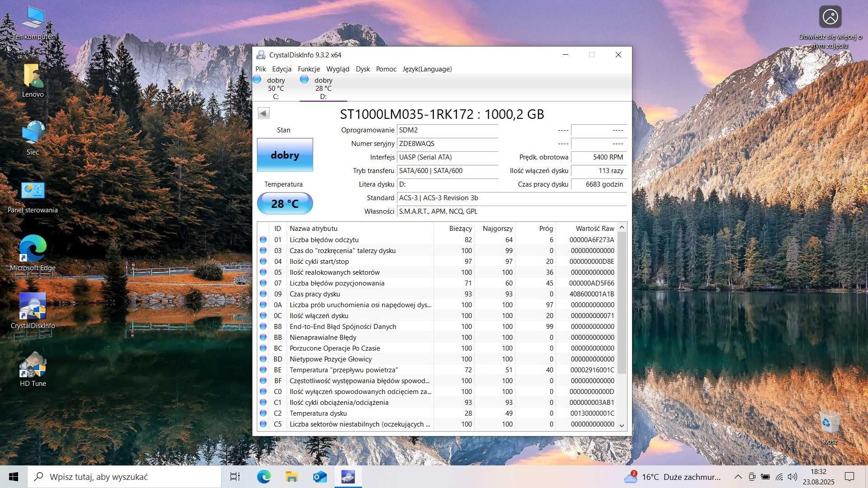Image resolution: width=868 pixels, height=488 pixels.
Task: Click status circle for attribute 01
Action: pos(263,239)
